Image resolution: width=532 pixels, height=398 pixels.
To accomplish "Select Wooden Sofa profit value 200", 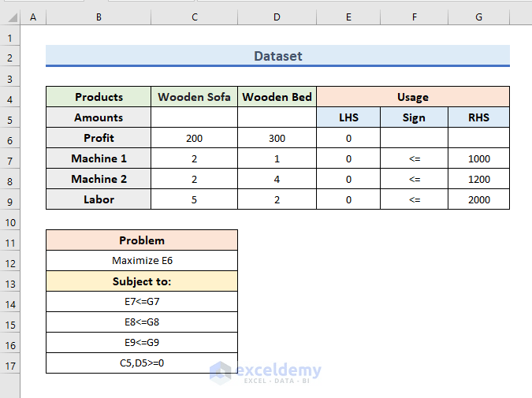I will 195,138.
